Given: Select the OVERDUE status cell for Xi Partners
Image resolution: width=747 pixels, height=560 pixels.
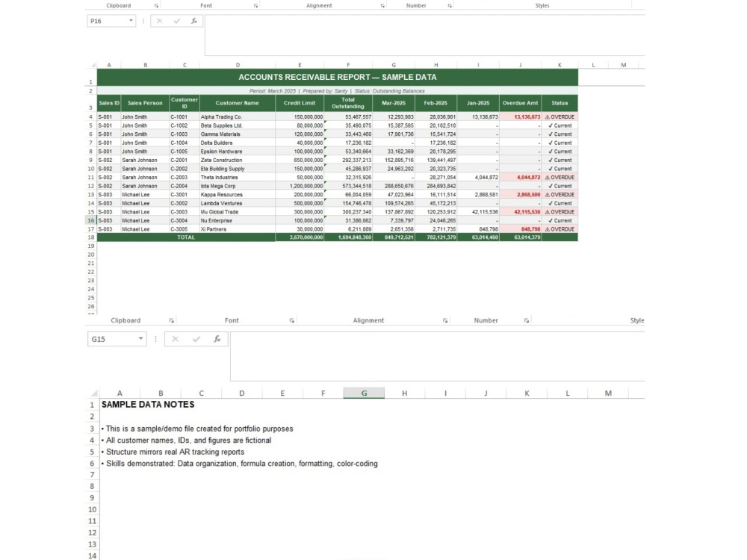Looking at the screenshot, I should [560, 229].
